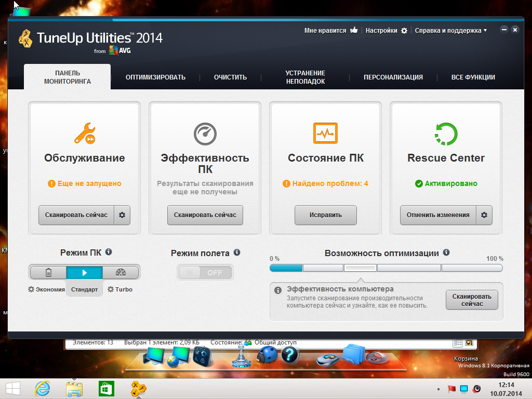Click the Активировано status text

coord(451,183)
